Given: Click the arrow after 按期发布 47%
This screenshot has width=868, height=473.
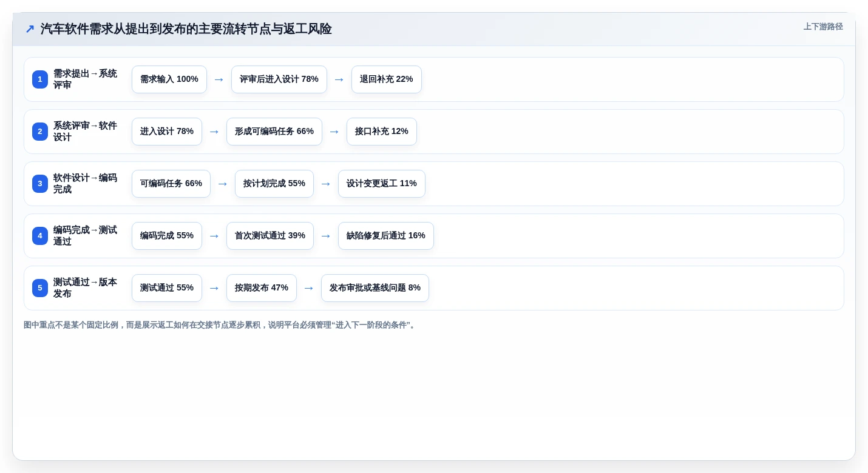Looking at the screenshot, I should point(309,288).
